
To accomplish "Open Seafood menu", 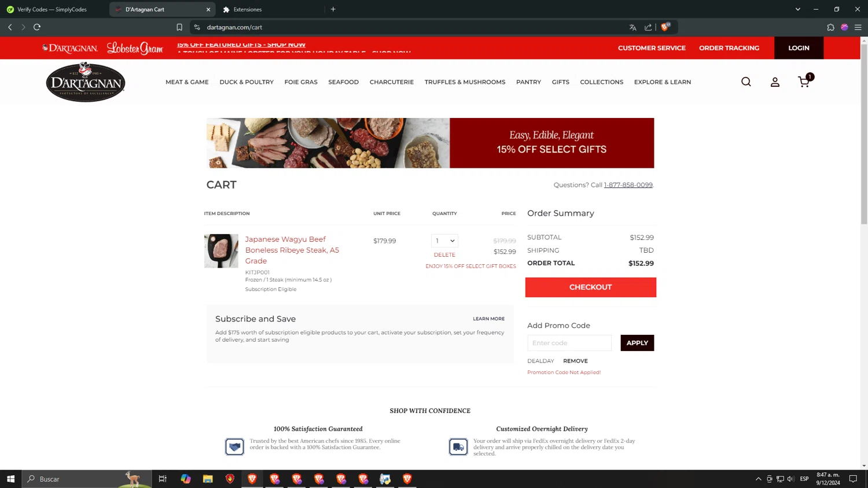I will (x=344, y=82).
